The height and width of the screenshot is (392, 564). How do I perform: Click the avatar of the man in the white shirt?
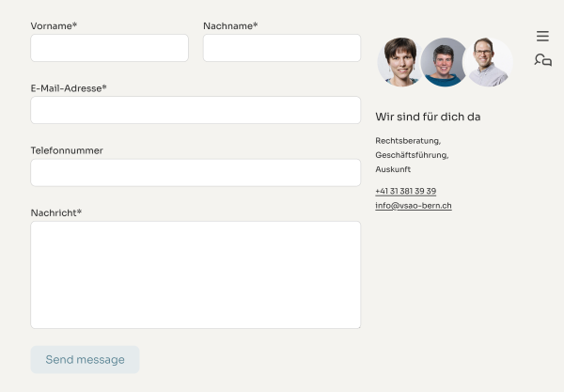[487, 62]
